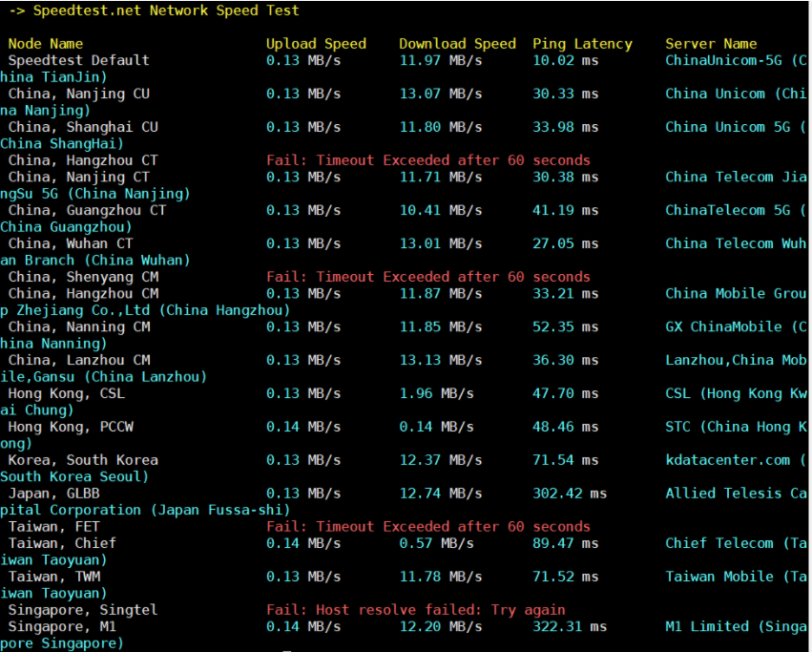
Task: Select the China, Nanjing CT node name
Action: point(78,177)
